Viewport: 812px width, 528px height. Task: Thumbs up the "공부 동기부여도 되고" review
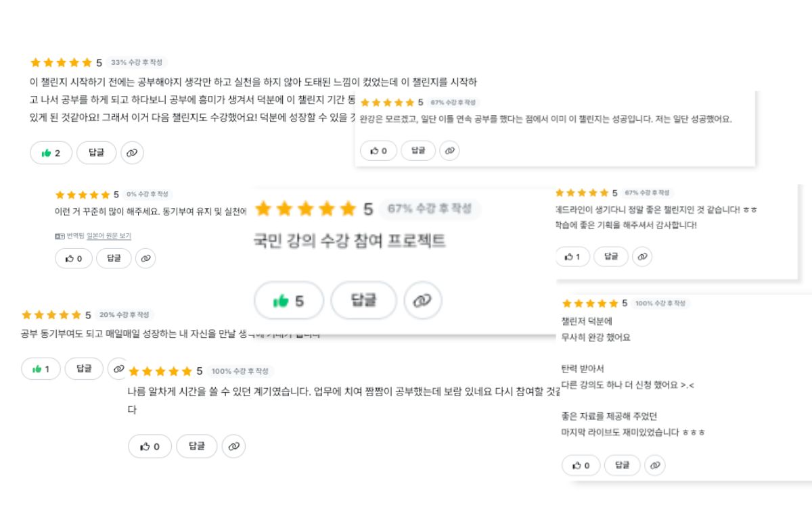(x=41, y=368)
